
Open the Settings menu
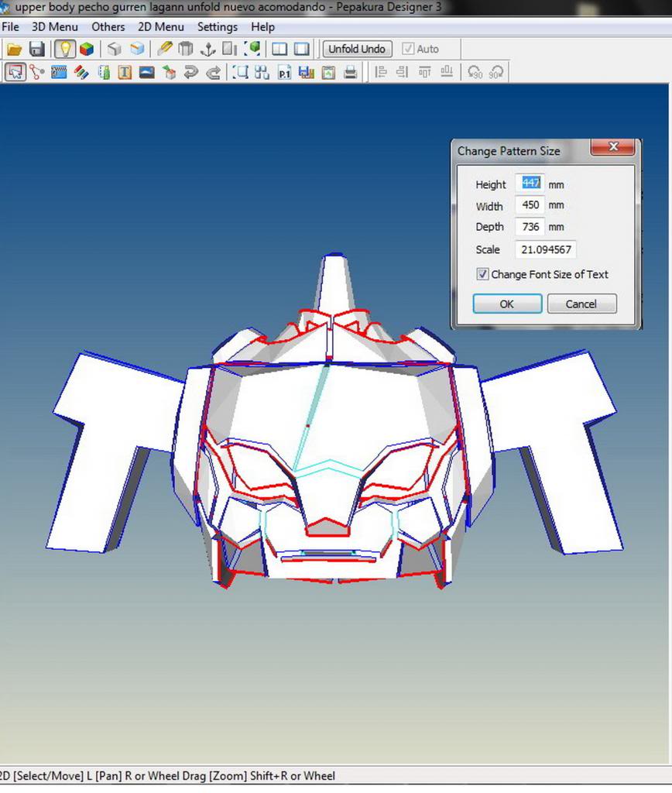point(218,27)
